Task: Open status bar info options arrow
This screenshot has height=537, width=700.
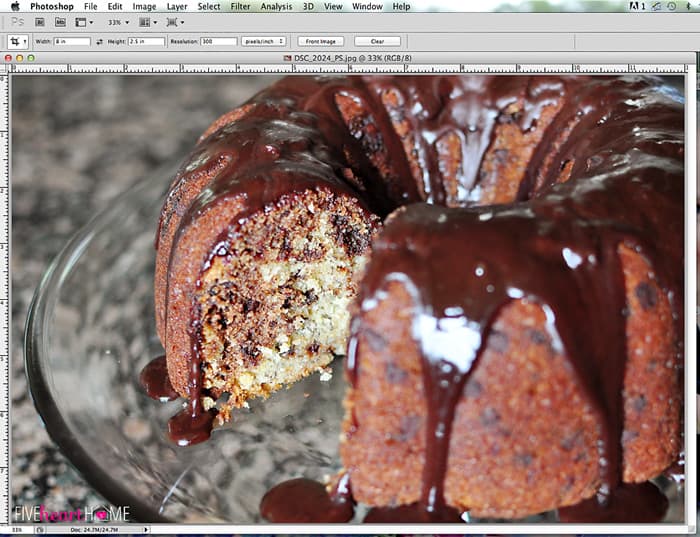Action: pos(146,529)
